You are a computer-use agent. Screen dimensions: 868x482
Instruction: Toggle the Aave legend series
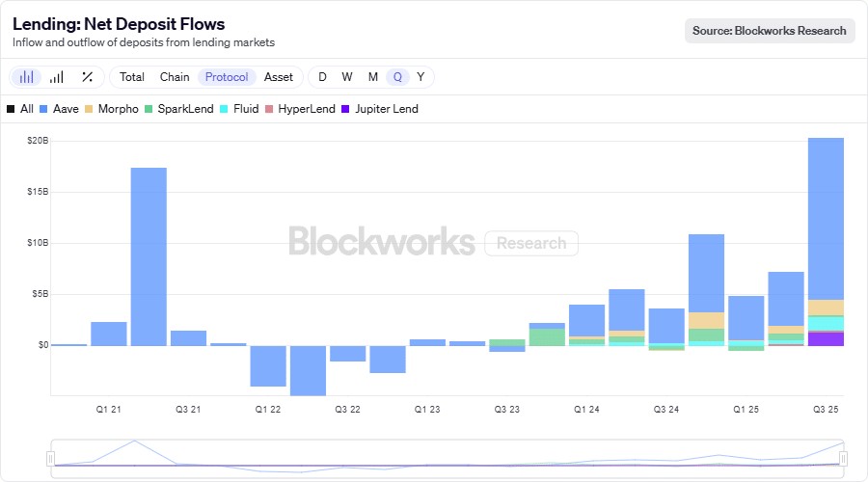coord(59,109)
